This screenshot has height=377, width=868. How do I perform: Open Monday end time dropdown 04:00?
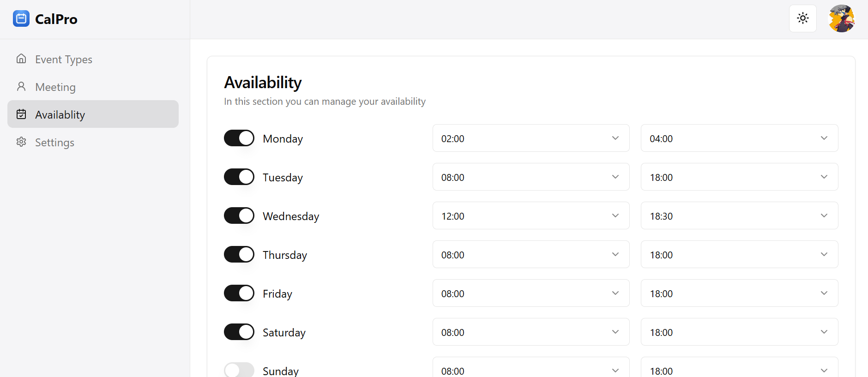tap(739, 138)
